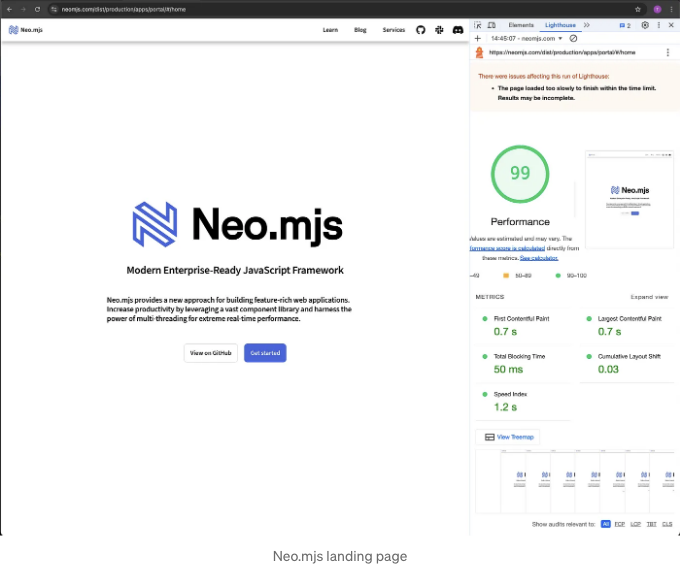Viewport: 680px width, 566px height.
Task: Click the 90–100 green legend entry
Action: tap(571, 276)
